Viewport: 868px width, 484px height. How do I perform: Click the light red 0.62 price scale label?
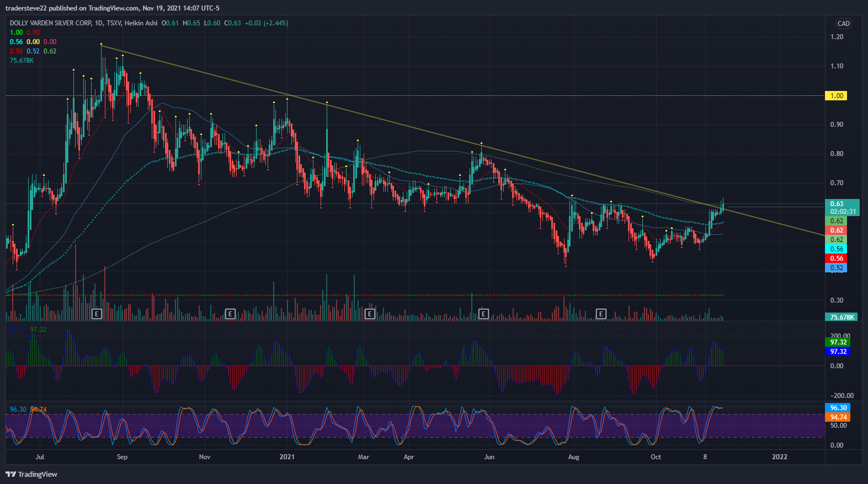click(x=837, y=230)
